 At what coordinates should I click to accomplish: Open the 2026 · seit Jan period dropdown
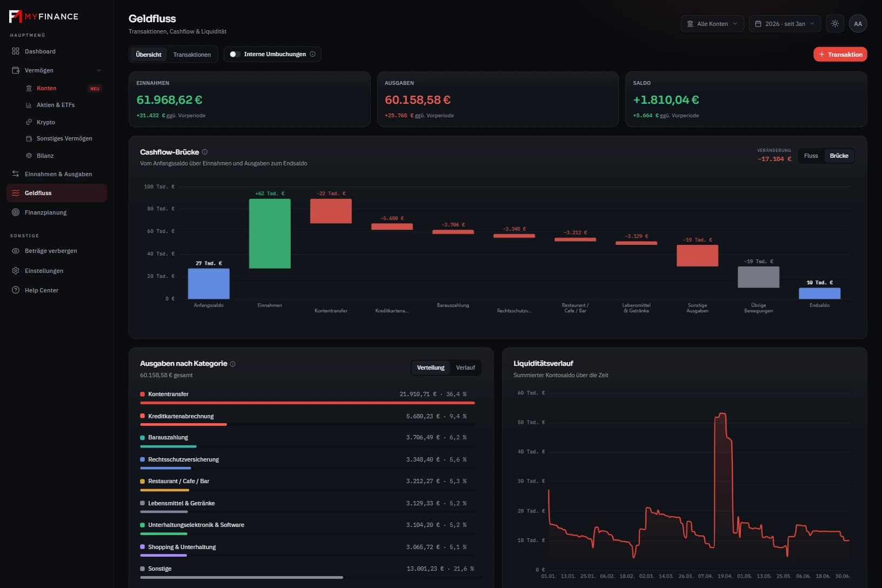(x=785, y=24)
